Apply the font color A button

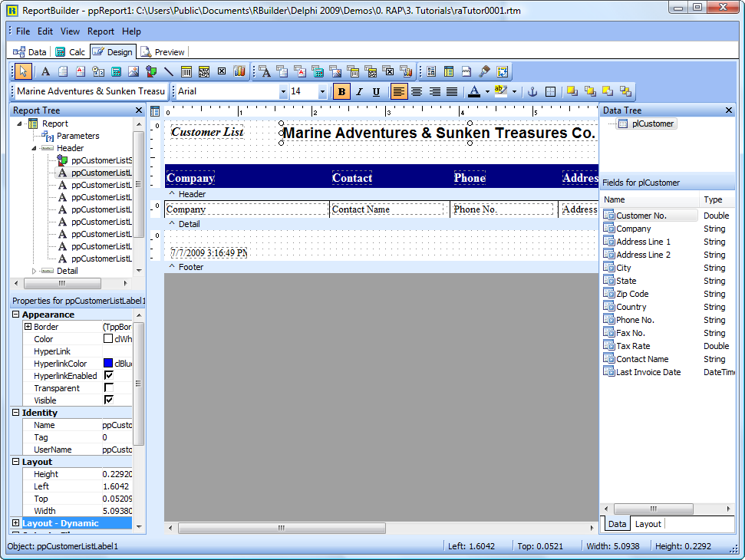(474, 91)
